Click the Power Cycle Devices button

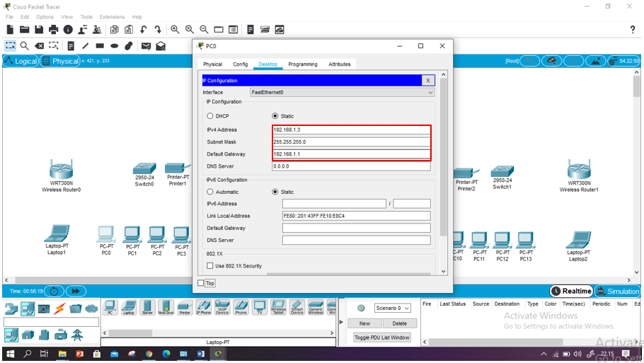54,291
